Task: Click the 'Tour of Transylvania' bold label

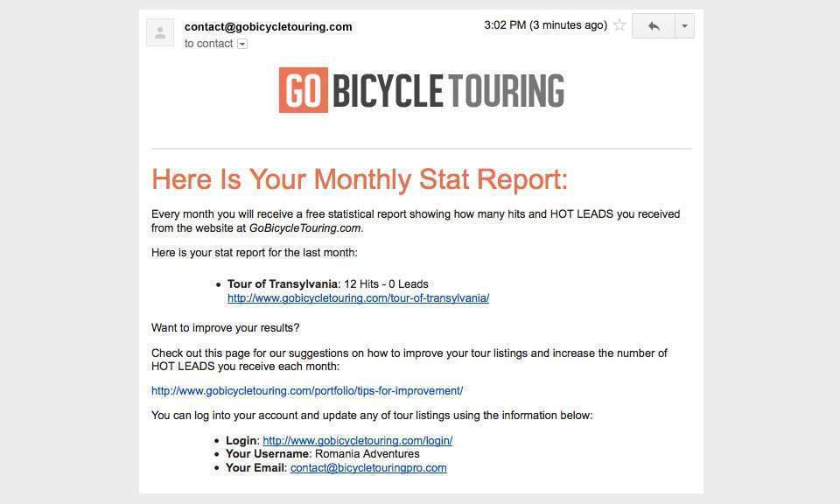Action: 283,283
